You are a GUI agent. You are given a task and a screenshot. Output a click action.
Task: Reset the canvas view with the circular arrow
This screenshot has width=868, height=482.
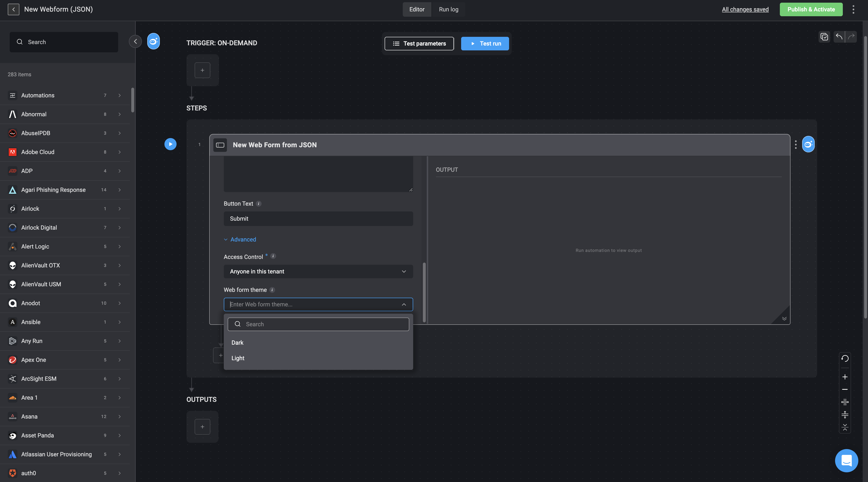(845, 358)
